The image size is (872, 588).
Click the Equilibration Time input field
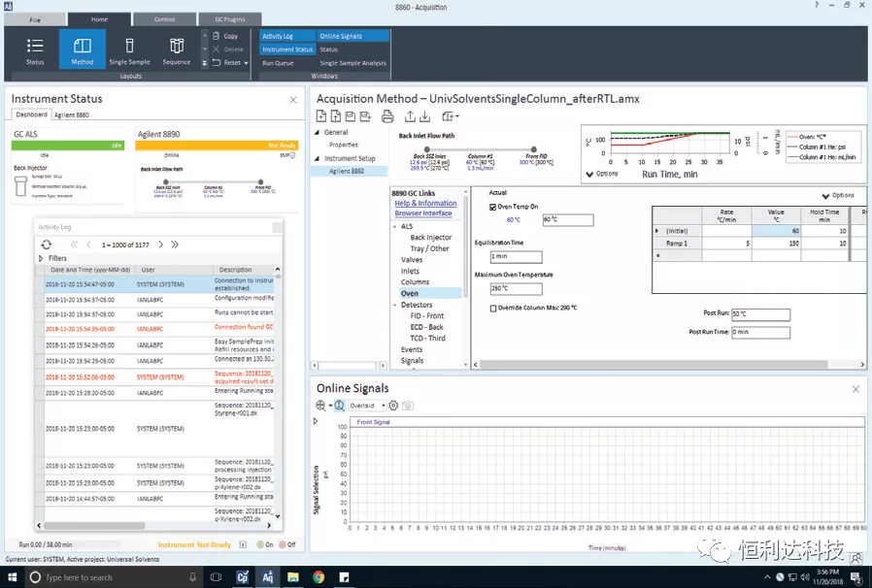(x=515, y=257)
